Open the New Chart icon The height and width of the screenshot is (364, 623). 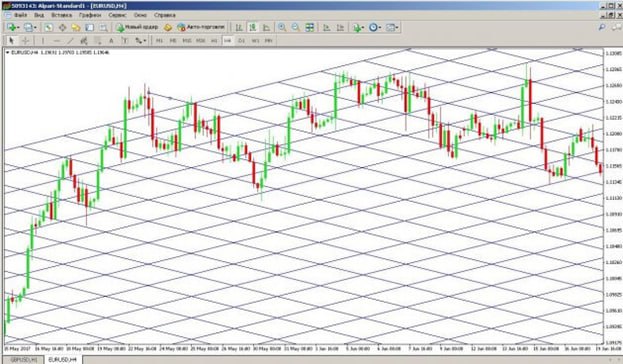pos(11,27)
